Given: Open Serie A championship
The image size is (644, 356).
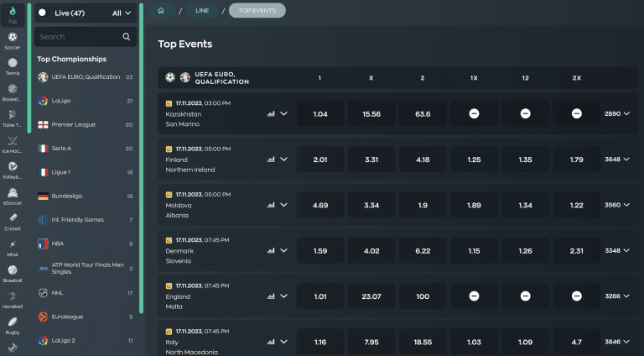Looking at the screenshot, I should [86, 149].
